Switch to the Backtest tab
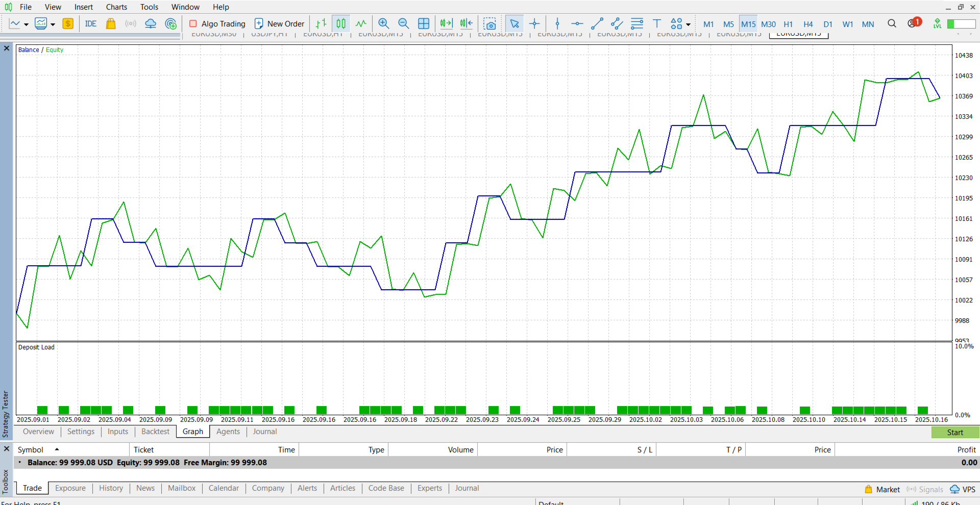This screenshot has height=505, width=980. click(155, 432)
